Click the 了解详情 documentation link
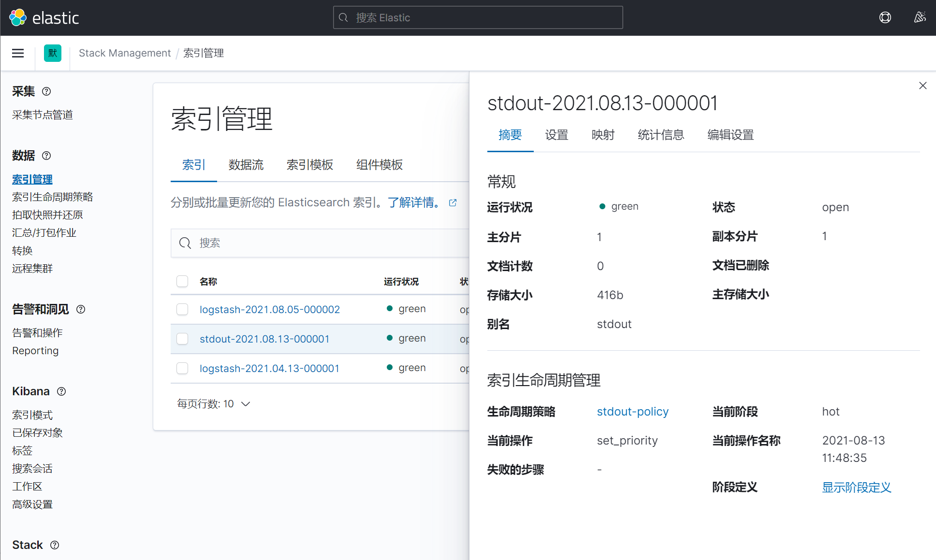This screenshot has width=936, height=560. [x=413, y=202]
